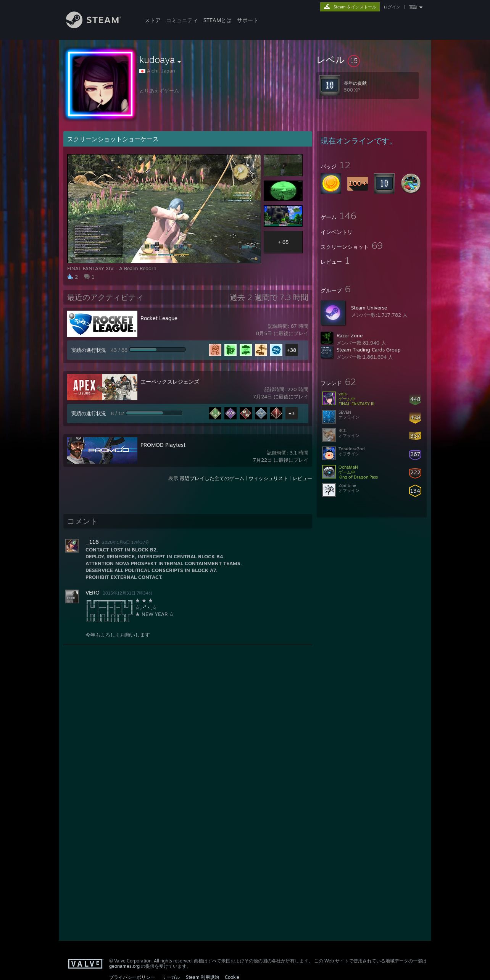Open the dark forest screenshot thumbnail

(283, 165)
